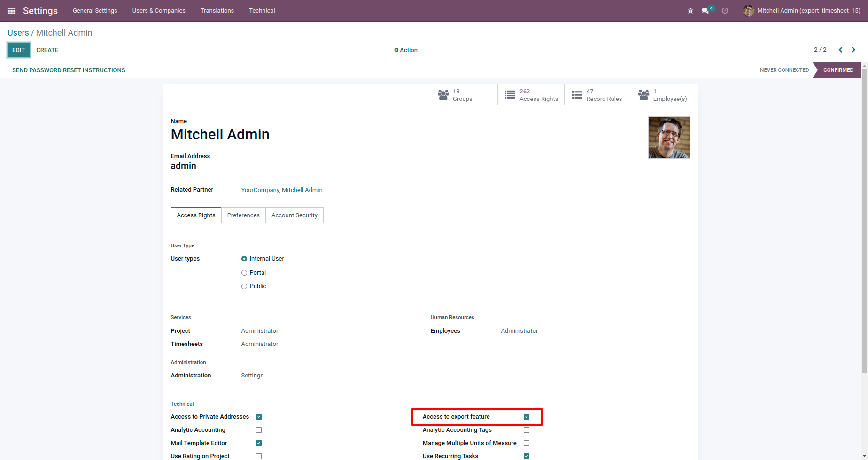Open the 262 Access Rights stat button
Viewport: 868px width, 460px height.
pyautogui.click(x=531, y=95)
